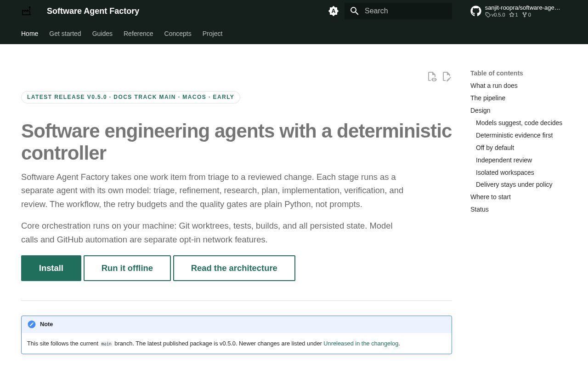The image size is (588, 368).
Task: Click the search magnifier icon
Action: pos(354,11)
